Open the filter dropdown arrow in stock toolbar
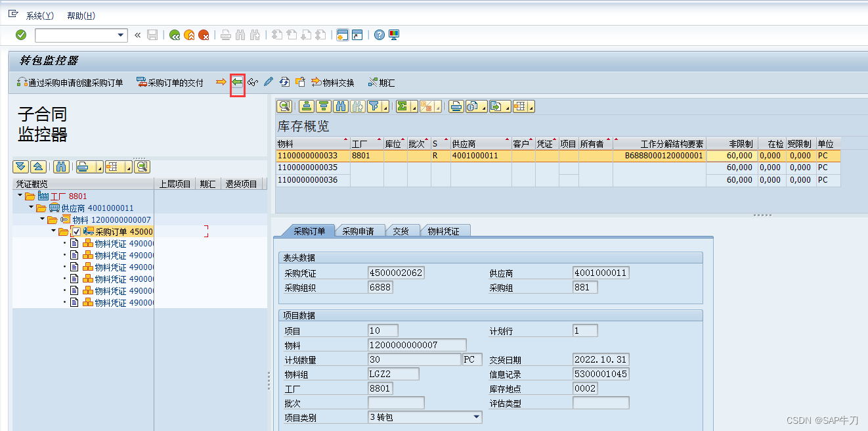Screen dimensions: 868x431 (x=385, y=108)
